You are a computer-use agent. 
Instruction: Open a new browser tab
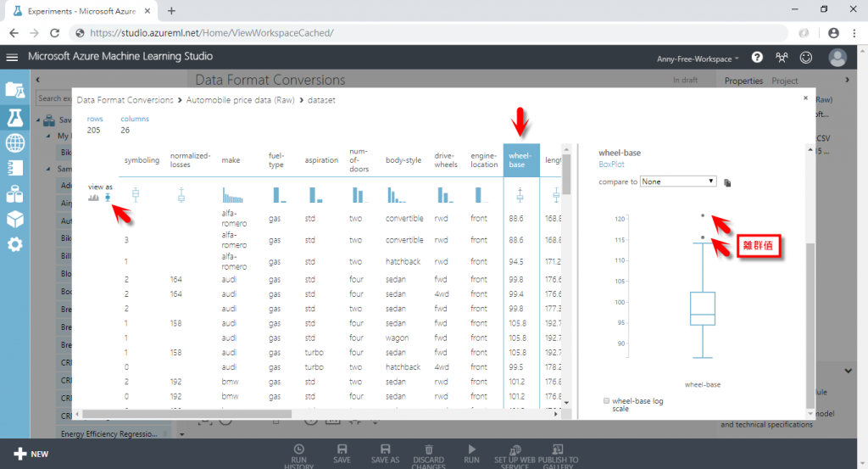pyautogui.click(x=171, y=10)
